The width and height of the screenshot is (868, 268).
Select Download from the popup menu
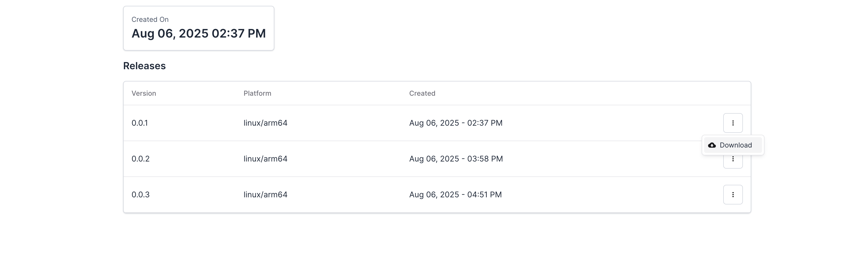coord(733,145)
